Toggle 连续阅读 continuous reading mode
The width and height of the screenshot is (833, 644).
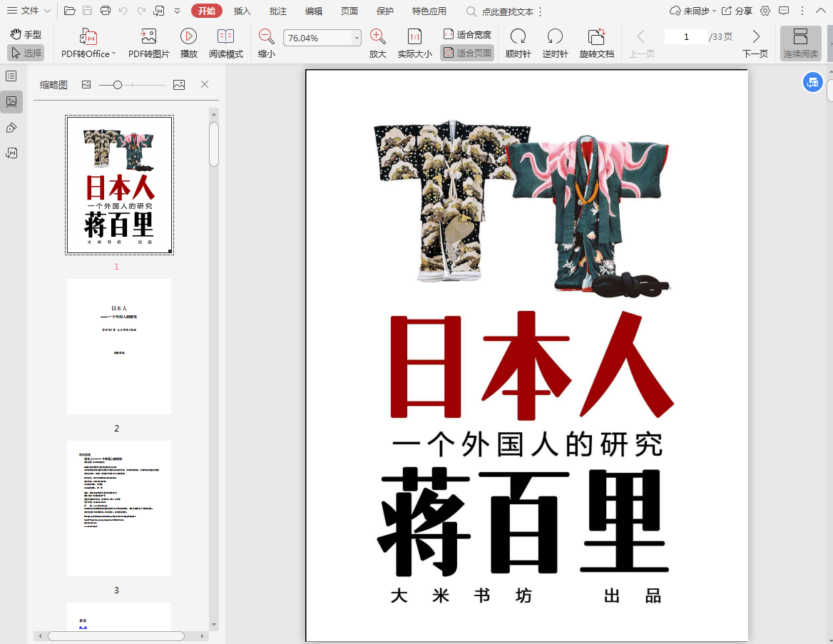click(x=800, y=44)
